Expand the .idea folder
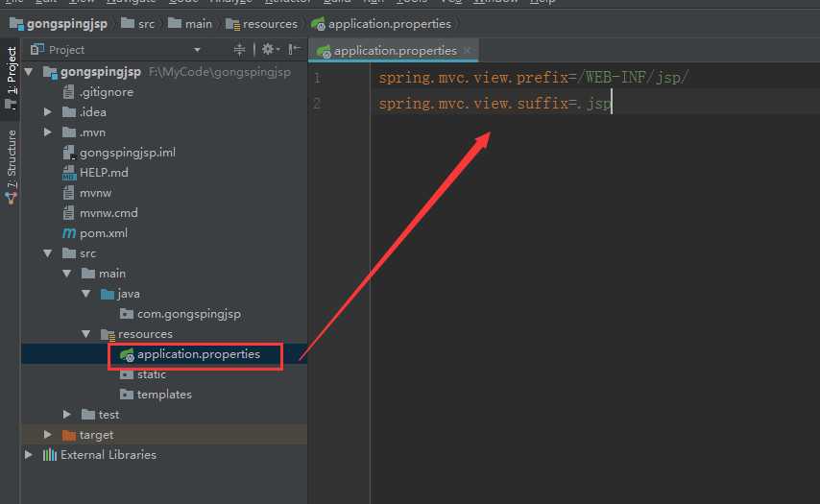Screen dimensions: 820x504 coord(48,112)
